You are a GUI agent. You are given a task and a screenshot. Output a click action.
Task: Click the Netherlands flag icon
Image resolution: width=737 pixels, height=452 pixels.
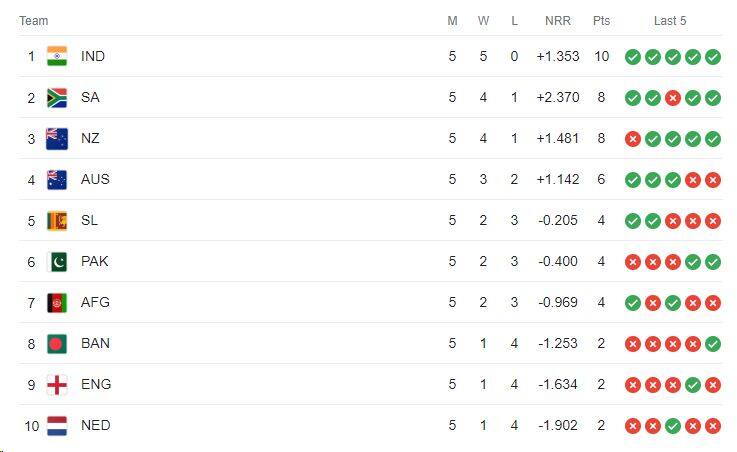pyautogui.click(x=57, y=426)
